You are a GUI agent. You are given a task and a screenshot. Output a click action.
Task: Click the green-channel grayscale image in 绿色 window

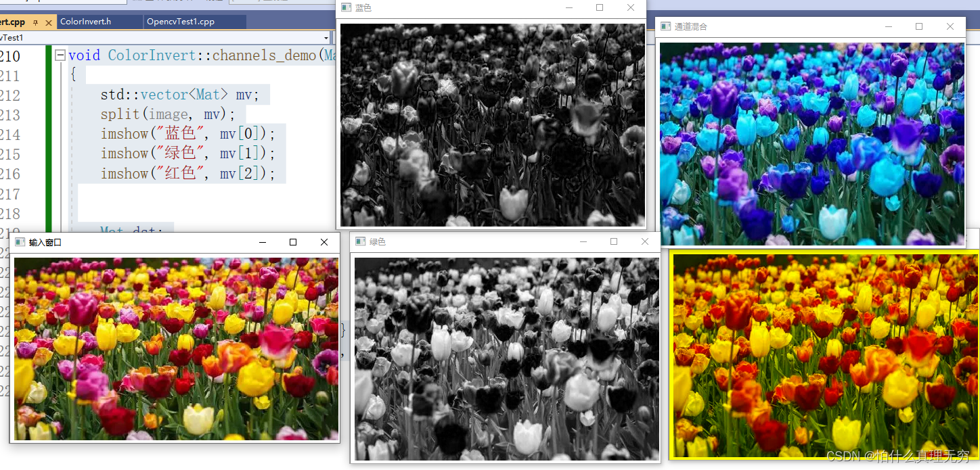(506, 358)
